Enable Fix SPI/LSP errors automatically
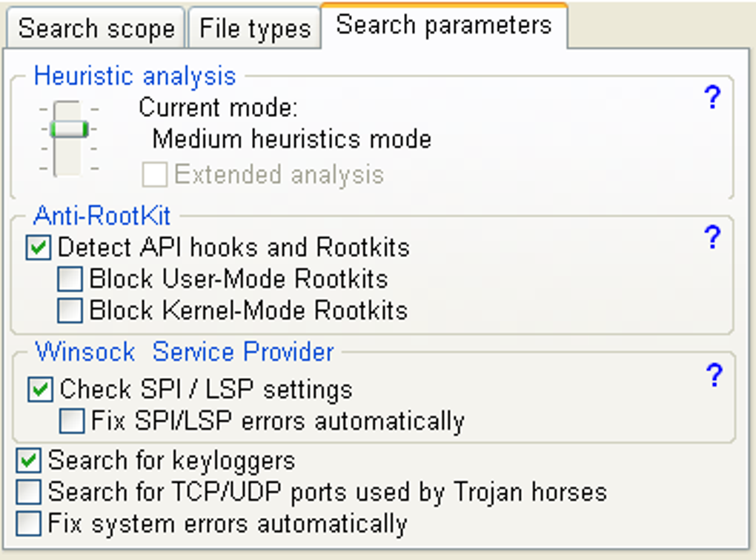The width and height of the screenshot is (756, 560). click(72, 421)
